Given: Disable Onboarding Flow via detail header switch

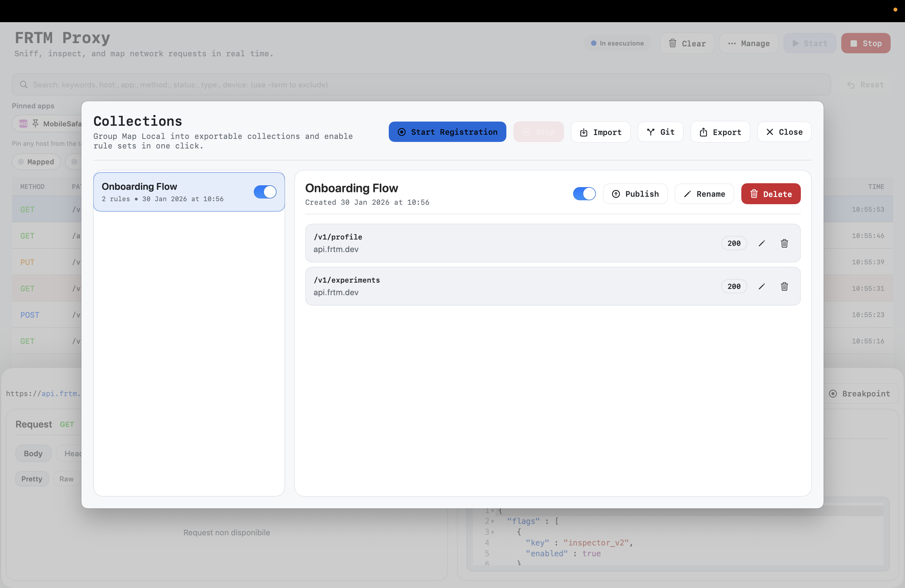Looking at the screenshot, I should tap(584, 194).
